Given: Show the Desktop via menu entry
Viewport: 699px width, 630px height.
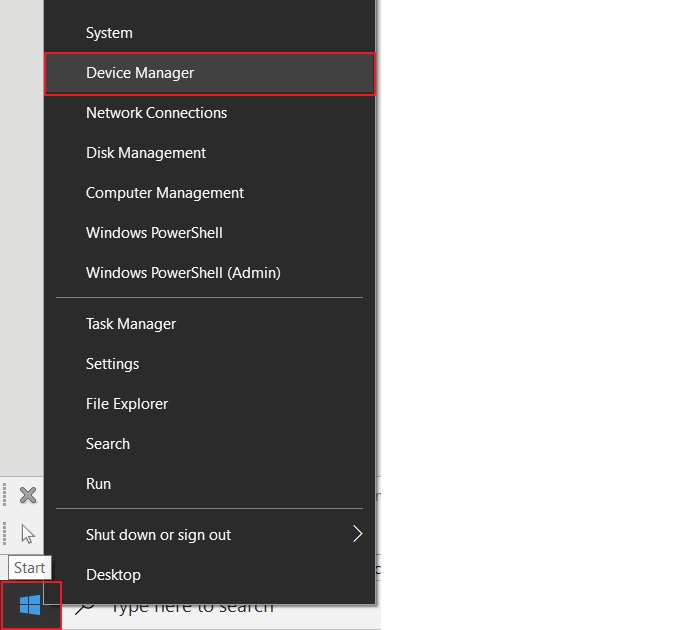Looking at the screenshot, I should click(x=210, y=575).
